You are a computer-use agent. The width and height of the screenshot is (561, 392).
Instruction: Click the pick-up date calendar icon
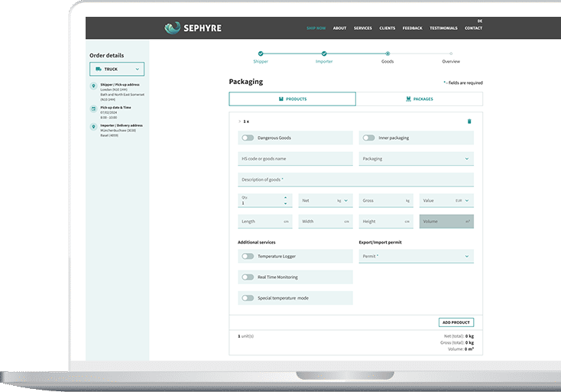(x=93, y=108)
